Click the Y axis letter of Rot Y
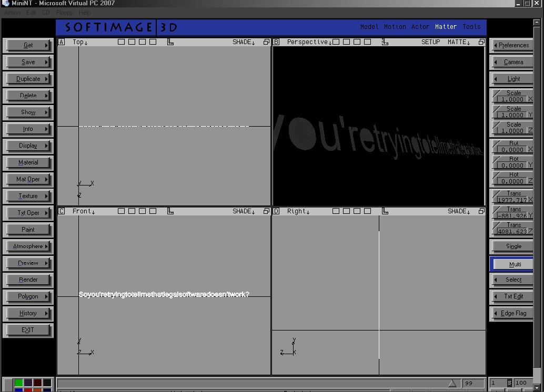This screenshot has height=392, width=544. pyautogui.click(x=530, y=166)
